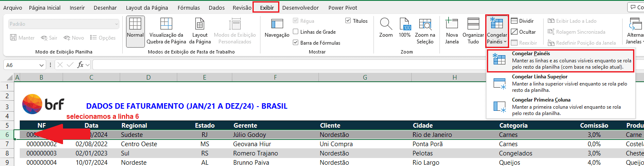Open the Power Pivot tab
The height and width of the screenshot is (166, 644).
342,8
